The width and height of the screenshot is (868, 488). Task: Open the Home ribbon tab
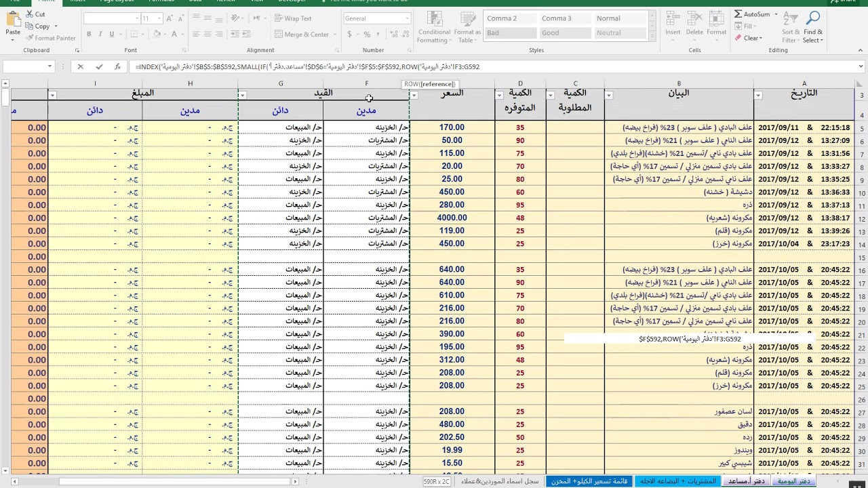tap(46, 1)
